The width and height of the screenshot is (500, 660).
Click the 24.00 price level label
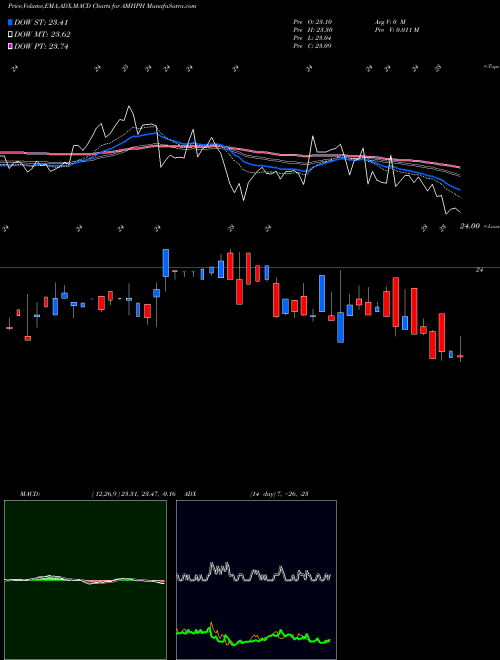point(470,226)
